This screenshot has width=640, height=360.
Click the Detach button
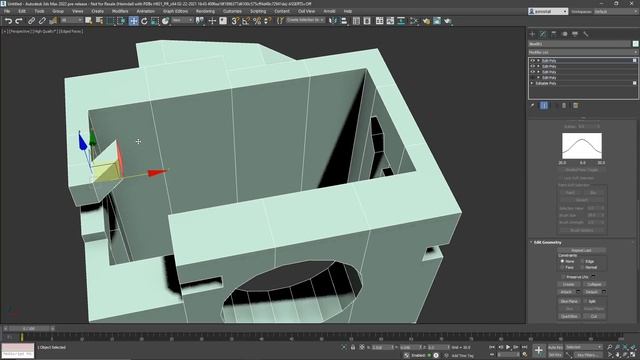click(591, 292)
